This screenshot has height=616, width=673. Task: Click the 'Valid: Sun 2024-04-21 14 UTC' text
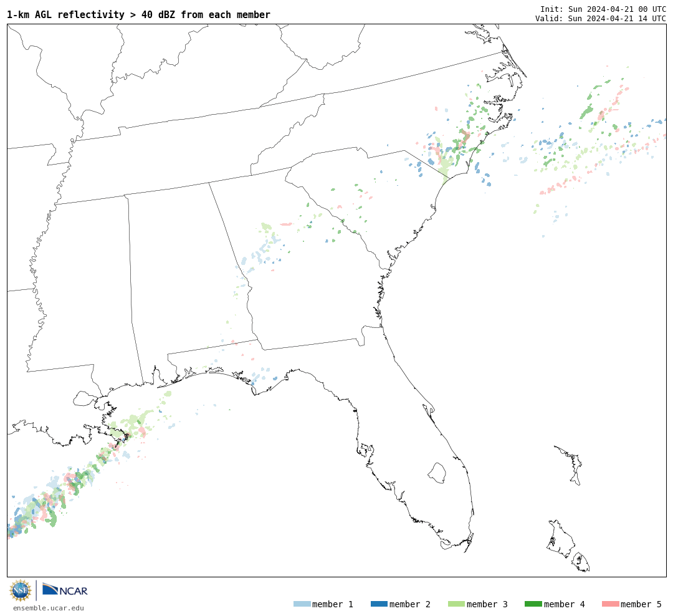(x=601, y=18)
